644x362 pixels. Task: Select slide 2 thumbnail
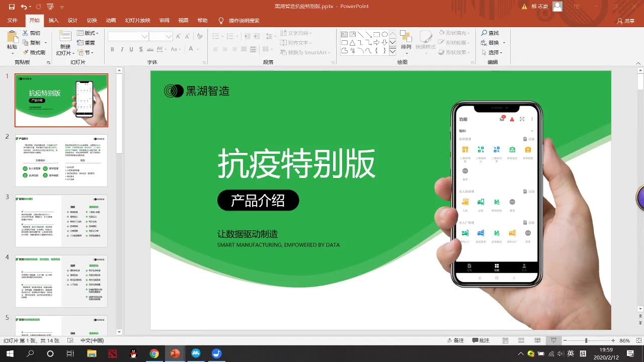click(x=61, y=160)
